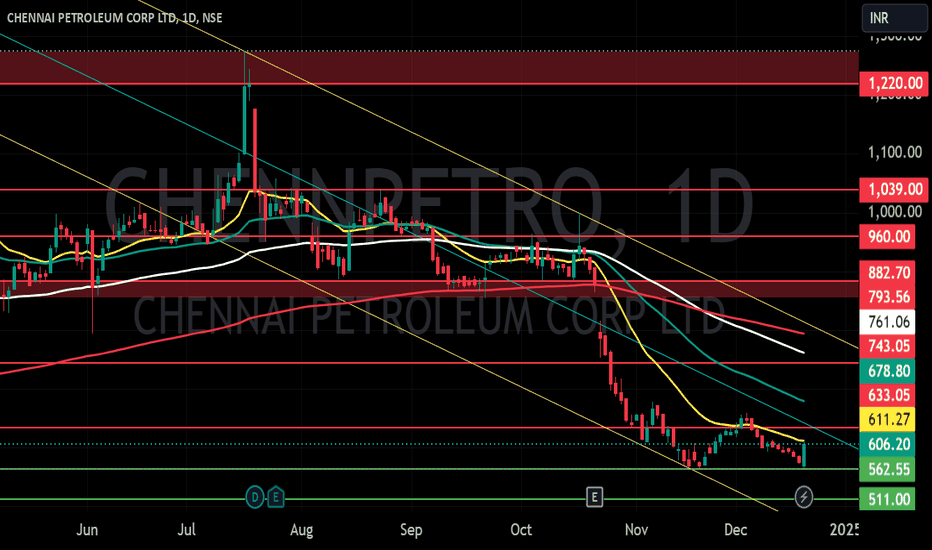Click the Dec label on time axis
Screen dimensions: 932x550
(x=735, y=530)
